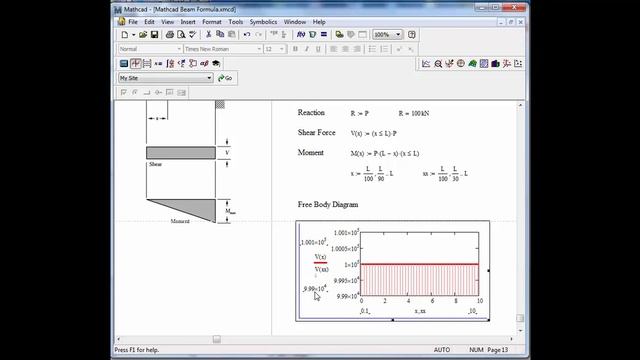Open the Boolean toolbar icon
The image size is (640, 360).
181,64
